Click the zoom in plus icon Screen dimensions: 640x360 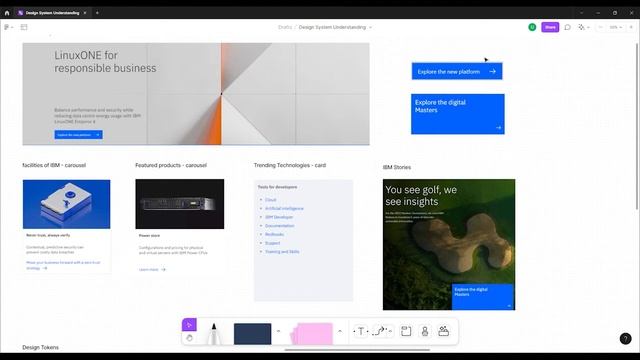[x=631, y=27]
